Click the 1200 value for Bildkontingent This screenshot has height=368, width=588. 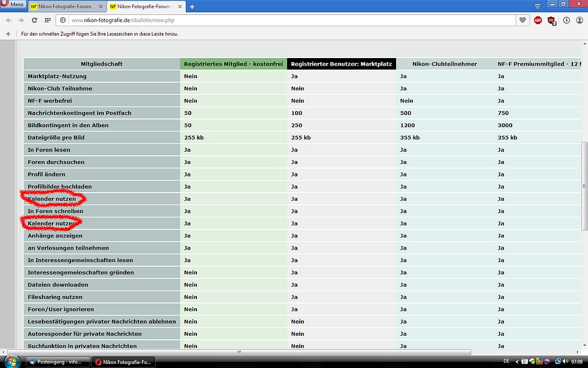pos(408,125)
